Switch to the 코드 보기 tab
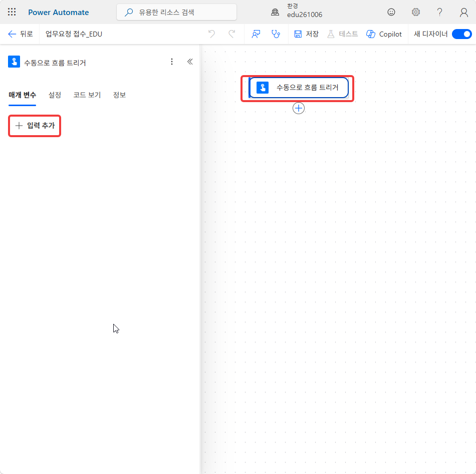Image resolution: width=476 pixels, height=474 pixels. (87, 95)
